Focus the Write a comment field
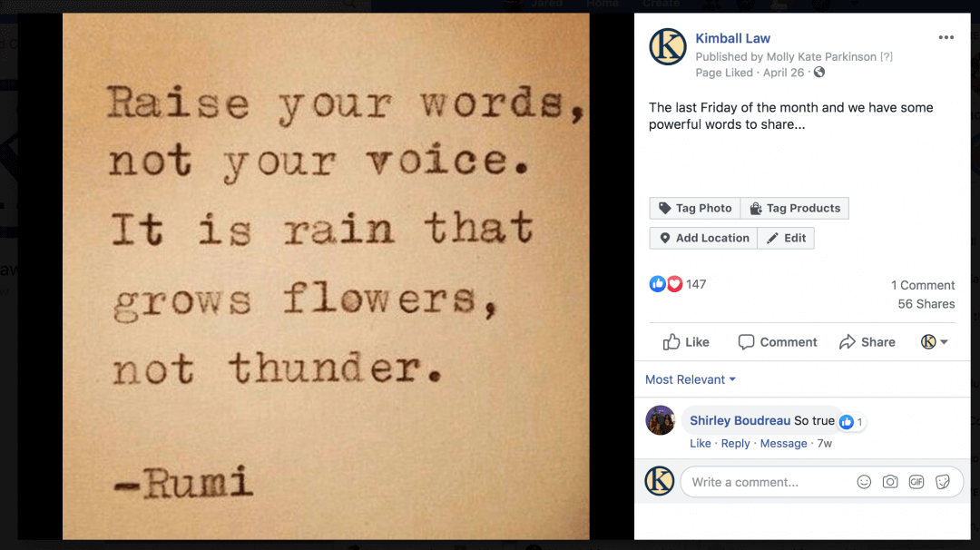 (769, 482)
